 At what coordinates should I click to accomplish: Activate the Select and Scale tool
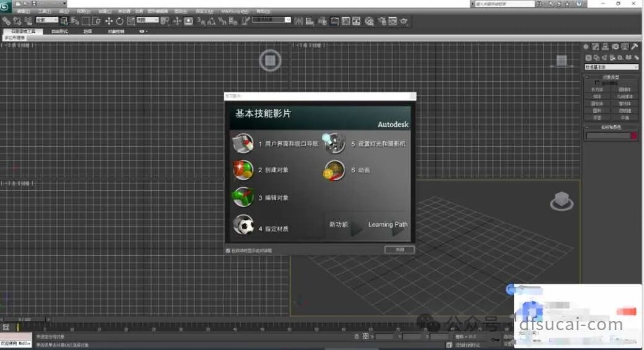[131, 21]
